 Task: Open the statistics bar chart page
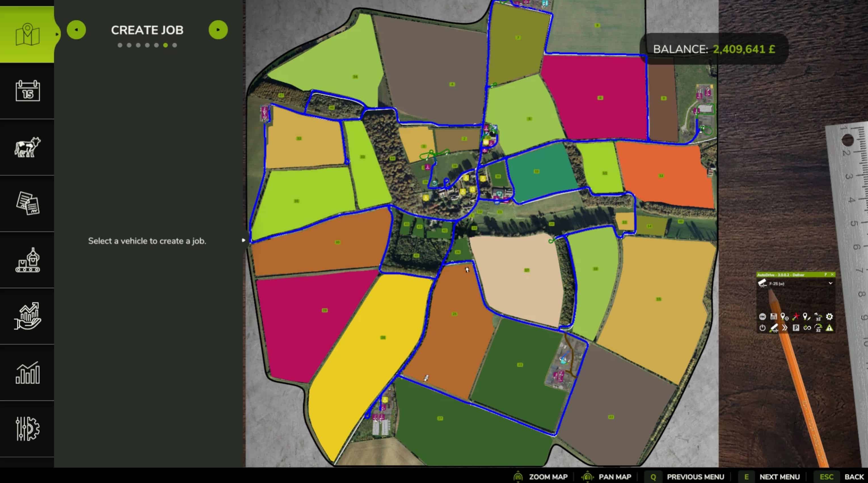(x=28, y=372)
